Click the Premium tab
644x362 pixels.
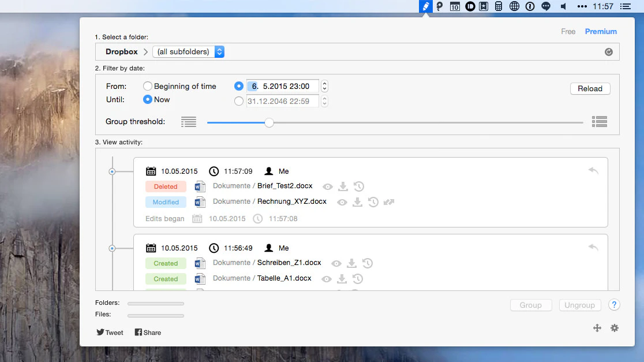pyautogui.click(x=601, y=31)
